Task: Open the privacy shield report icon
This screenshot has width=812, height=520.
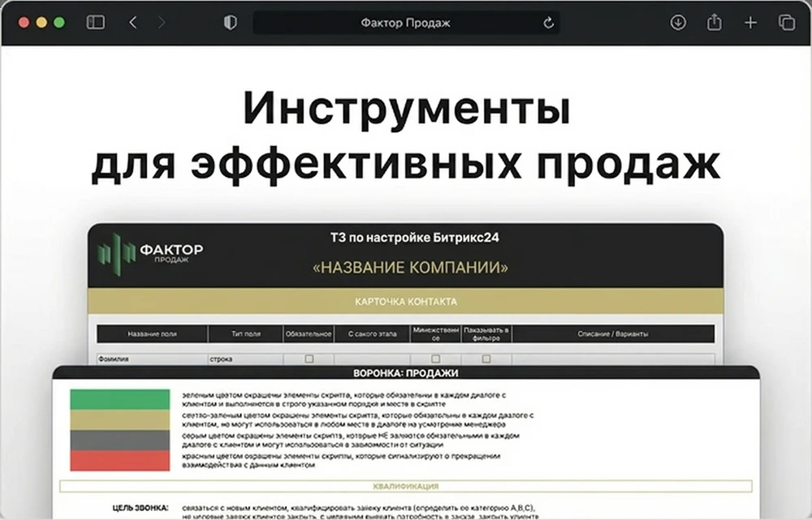Action: pos(231,23)
